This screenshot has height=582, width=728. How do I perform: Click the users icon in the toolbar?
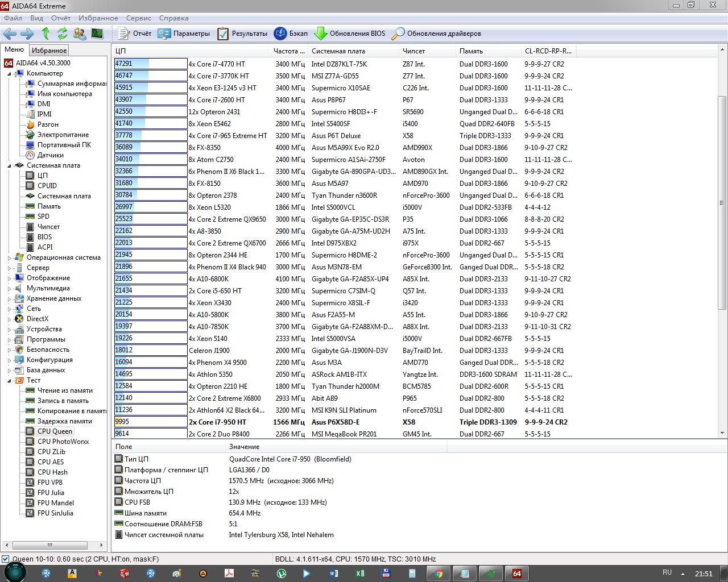pos(80,34)
